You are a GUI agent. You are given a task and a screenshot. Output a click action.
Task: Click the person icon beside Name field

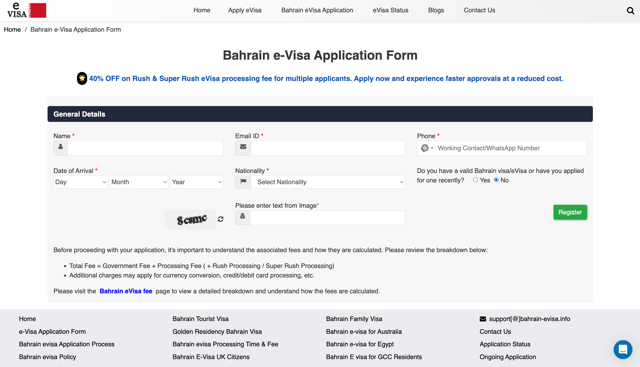point(60,147)
